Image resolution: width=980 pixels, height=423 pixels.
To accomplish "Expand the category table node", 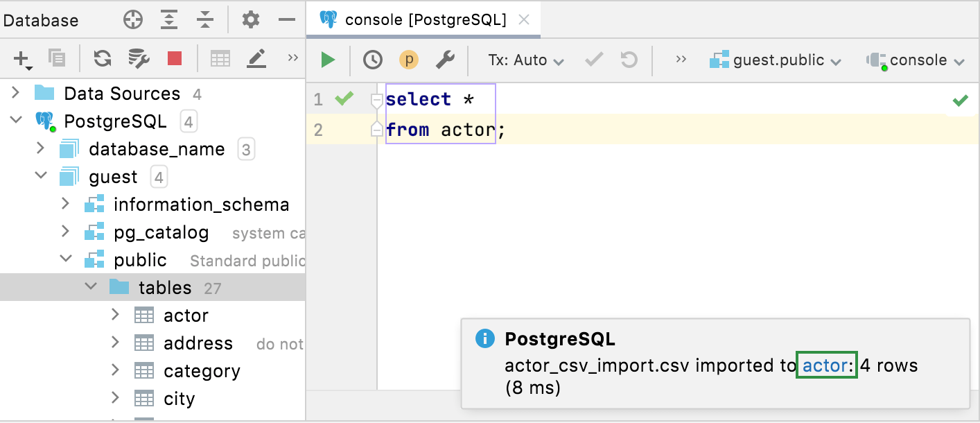I will tap(116, 370).
